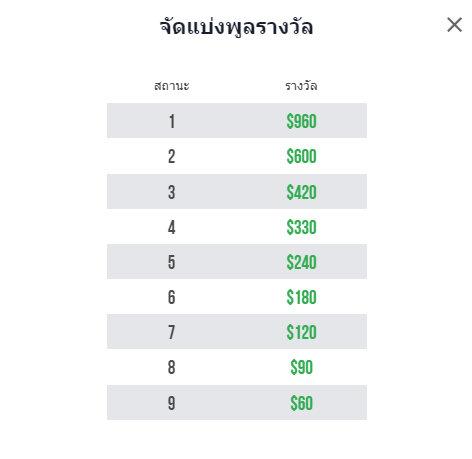Select rank number 6 cell
The width and height of the screenshot is (472, 459).
click(171, 297)
